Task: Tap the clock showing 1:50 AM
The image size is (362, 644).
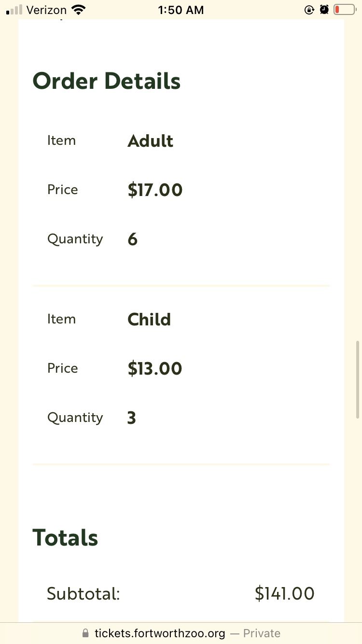Action: 181,10
